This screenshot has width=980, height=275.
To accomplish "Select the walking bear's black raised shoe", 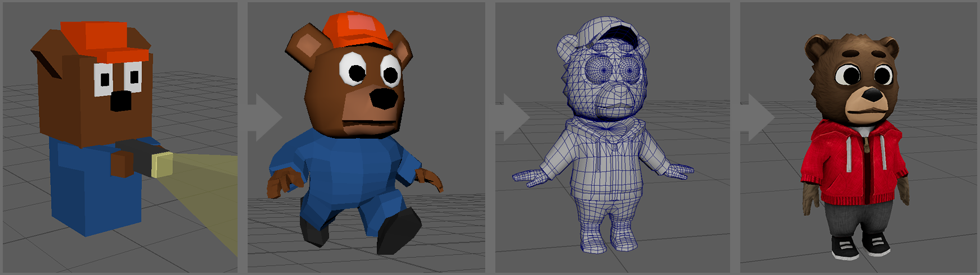I will pos(399,230).
